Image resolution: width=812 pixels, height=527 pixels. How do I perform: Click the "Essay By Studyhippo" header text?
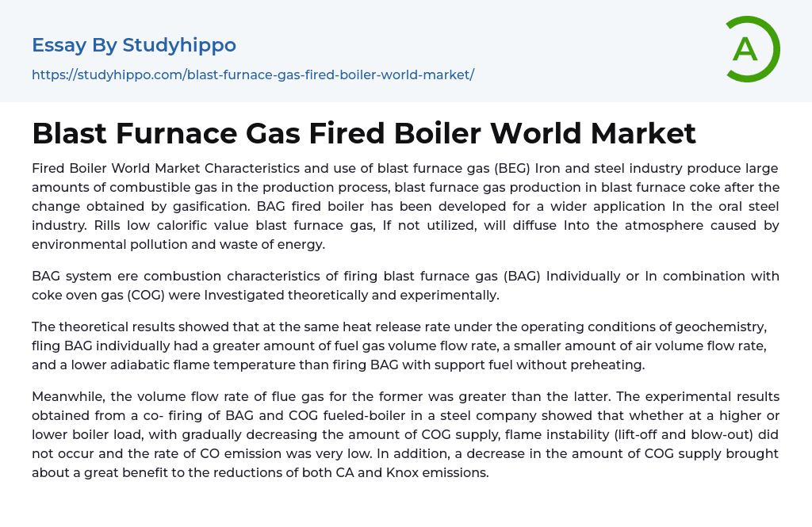click(134, 45)
